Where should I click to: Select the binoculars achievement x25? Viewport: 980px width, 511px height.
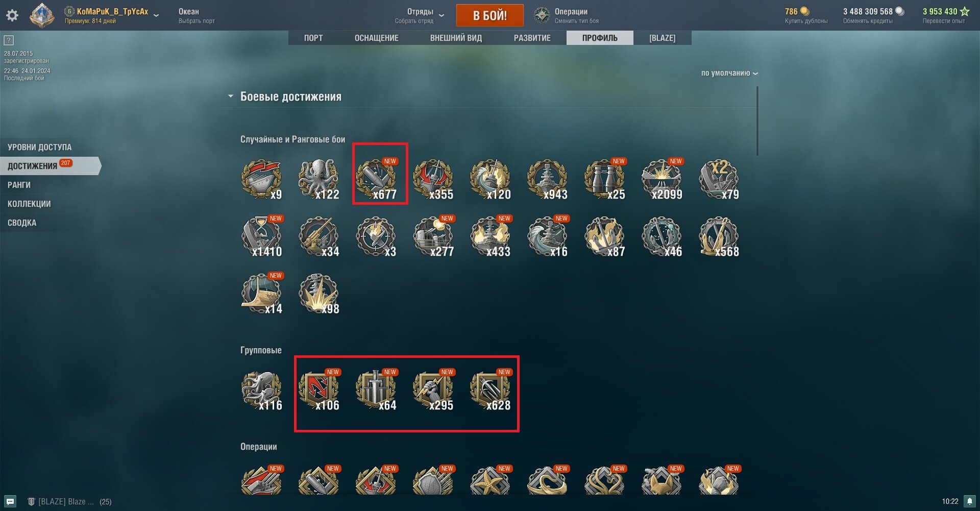click(604, 179)
